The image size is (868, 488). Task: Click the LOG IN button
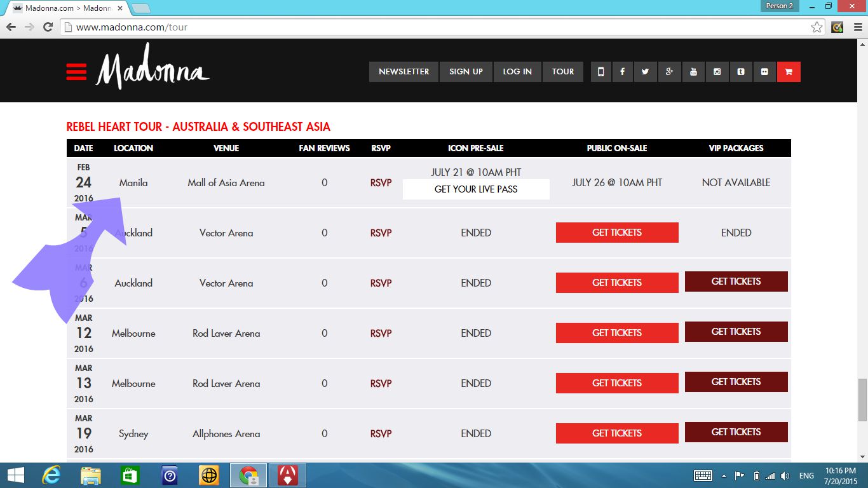click(x=517, y=72)
